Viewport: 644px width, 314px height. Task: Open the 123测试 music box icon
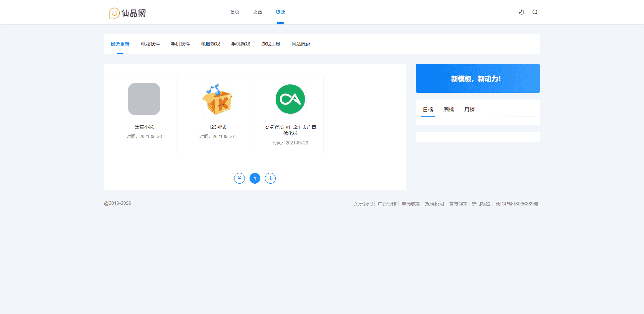217,99
